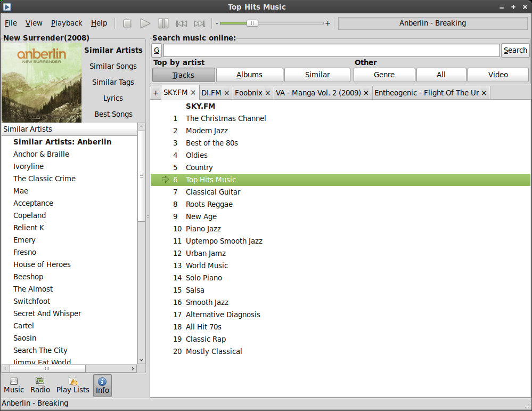Close the DI.FM tab
Image resolution: width=532 pixels, height=411 pixels.
(x=227, y=93)
